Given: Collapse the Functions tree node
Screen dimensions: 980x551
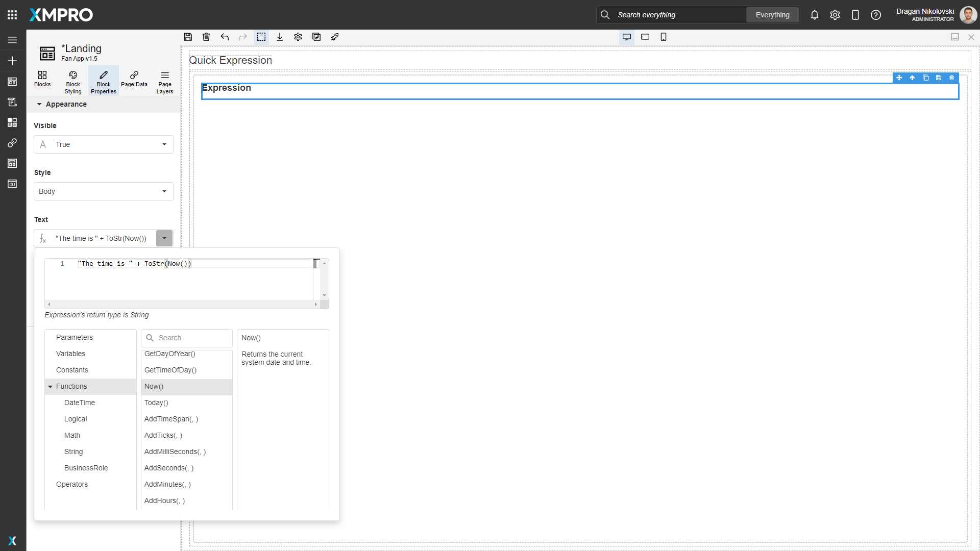Looking at the screenshot, I should 51,387.
